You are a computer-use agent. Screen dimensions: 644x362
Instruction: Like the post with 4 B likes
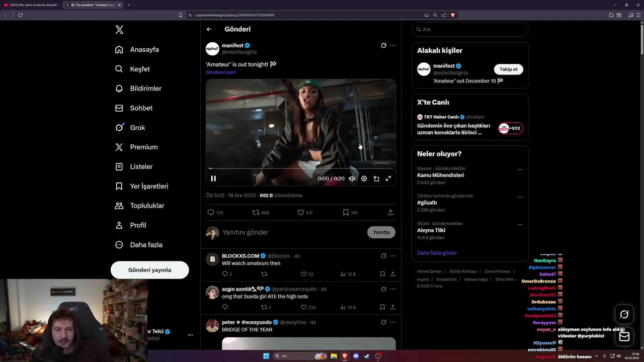pos(305,213)
